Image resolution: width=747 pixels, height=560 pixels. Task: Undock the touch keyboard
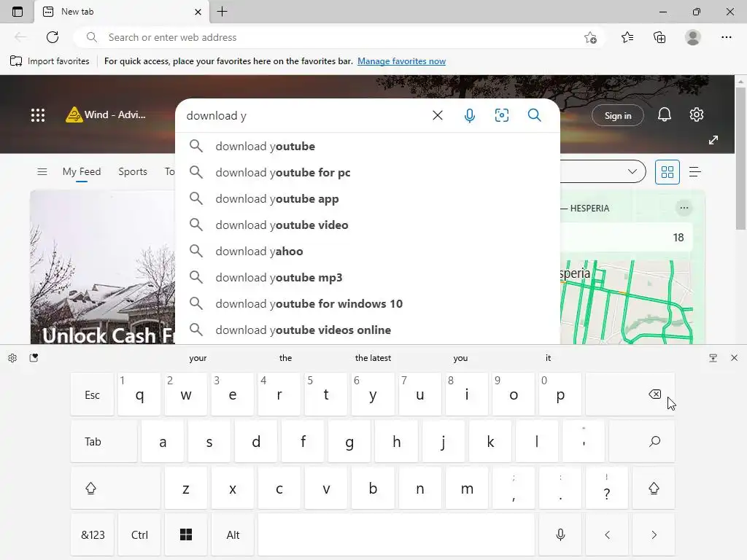(713, 358)
